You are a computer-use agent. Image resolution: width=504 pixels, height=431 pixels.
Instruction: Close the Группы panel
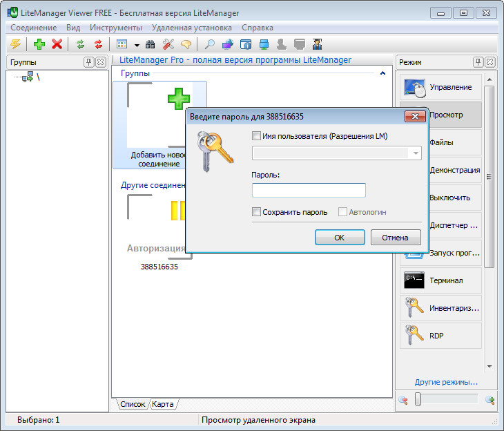(101, 62)
